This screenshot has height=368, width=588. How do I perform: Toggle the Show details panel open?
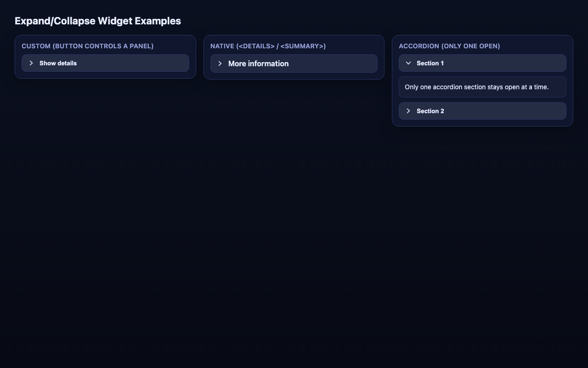105,63
